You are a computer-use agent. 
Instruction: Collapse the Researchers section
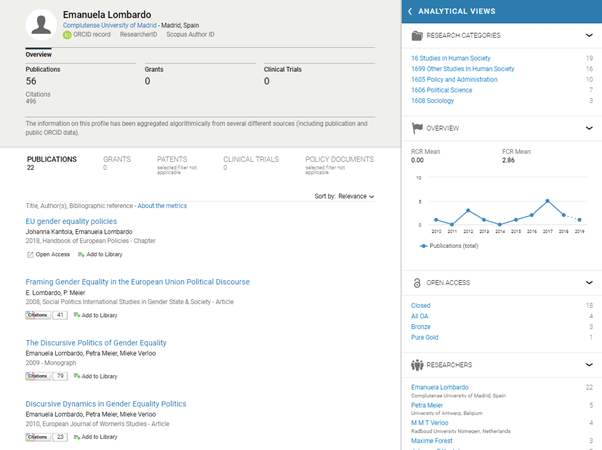coord(589,365)
